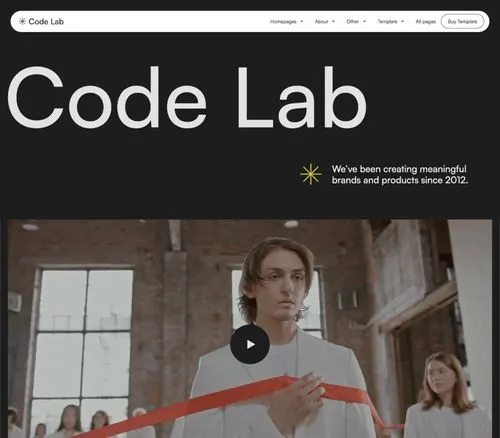This screenshot has width=500, height=438.
Task: Click the 'brands and products since 2012' tagline
Action: (x=400, y=180)
